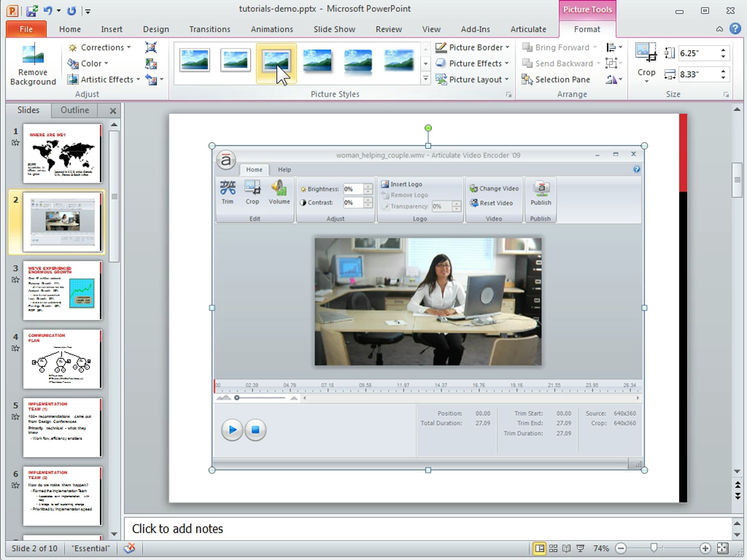Screen dimensions: 747x560
Task: Select slide 4 Communication Plan thumbnail
Action: pos(62,359)
